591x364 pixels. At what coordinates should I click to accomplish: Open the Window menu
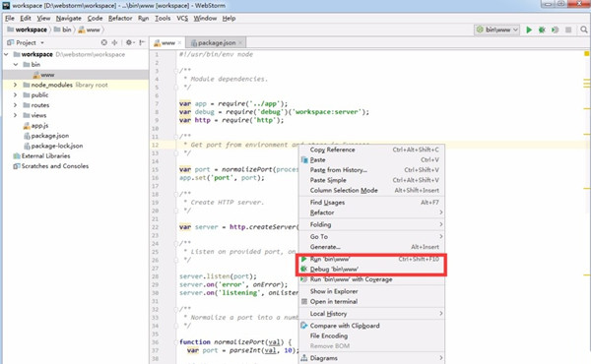coord(205,18)
